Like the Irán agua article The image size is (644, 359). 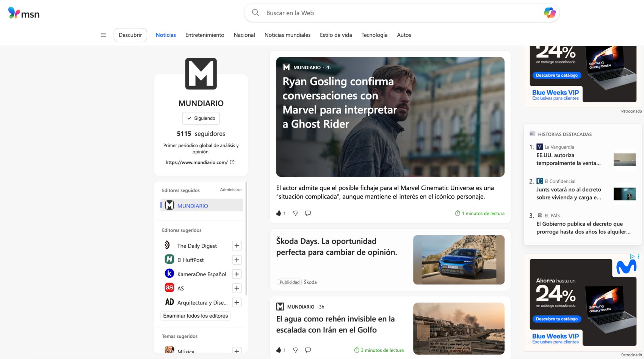tap(279, 350)
